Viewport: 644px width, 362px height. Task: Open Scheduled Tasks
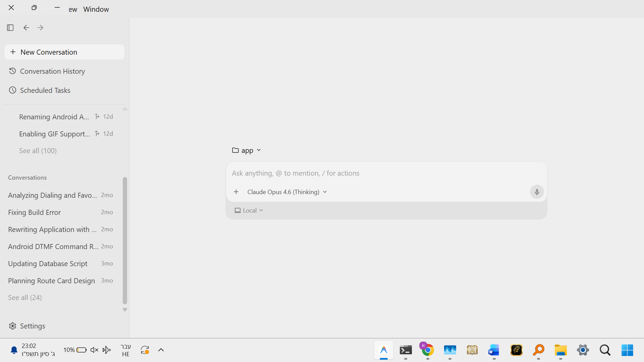[x=64, y=90]
